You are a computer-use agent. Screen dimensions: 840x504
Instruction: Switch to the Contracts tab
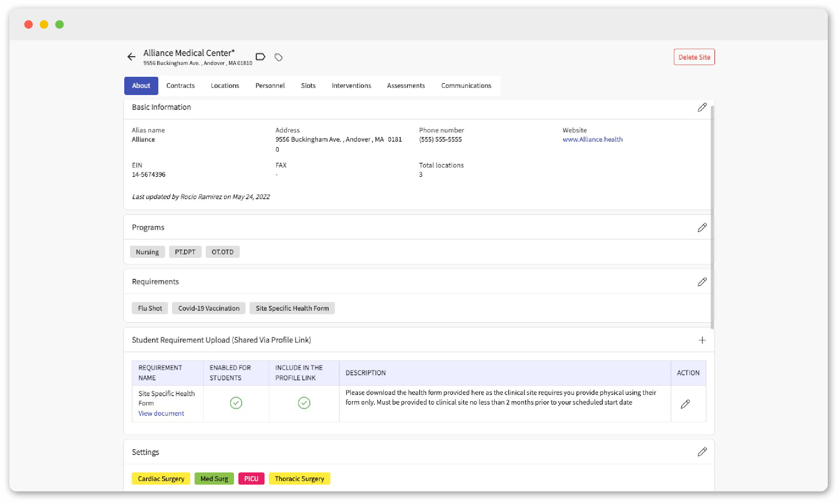click(180, 85)
